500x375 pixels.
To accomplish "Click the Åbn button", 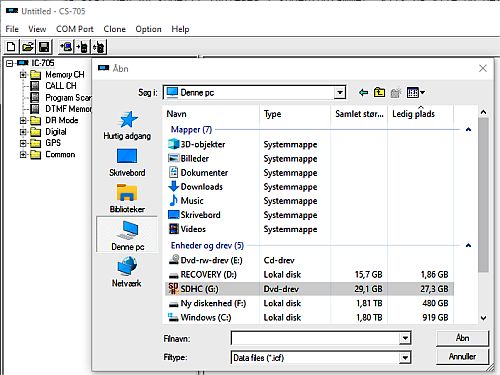I will coord(462,338).
